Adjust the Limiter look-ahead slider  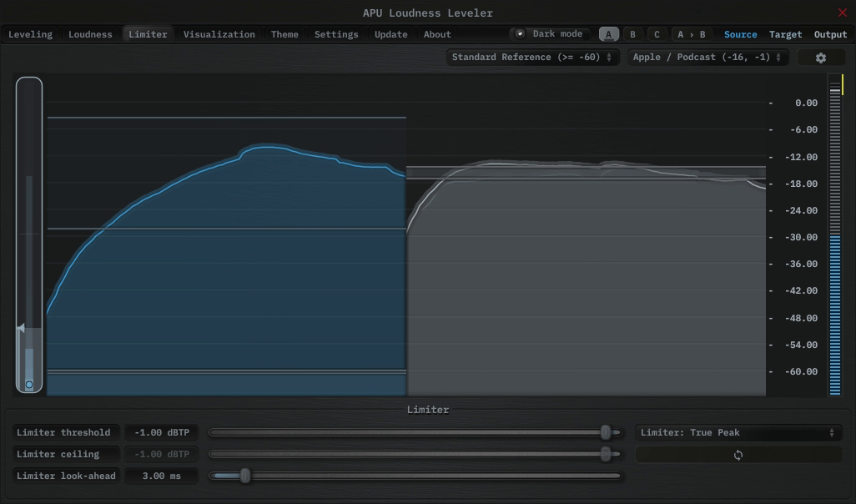(x=244, y=476)
